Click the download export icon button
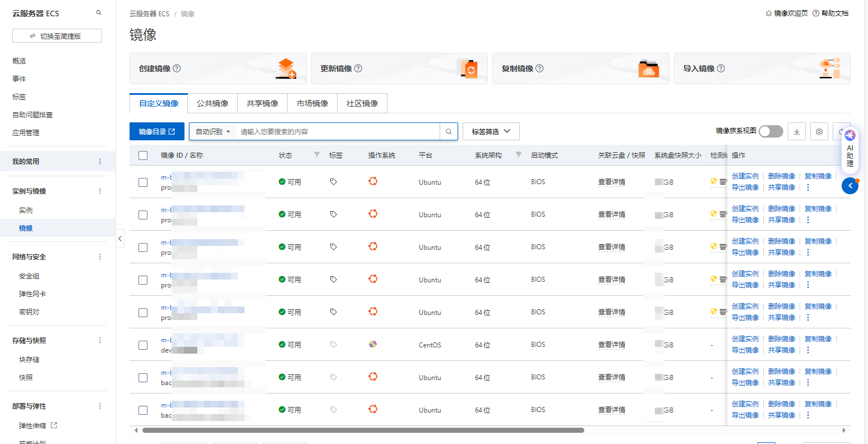Screen dimensions: 868x444 (797, 131)
